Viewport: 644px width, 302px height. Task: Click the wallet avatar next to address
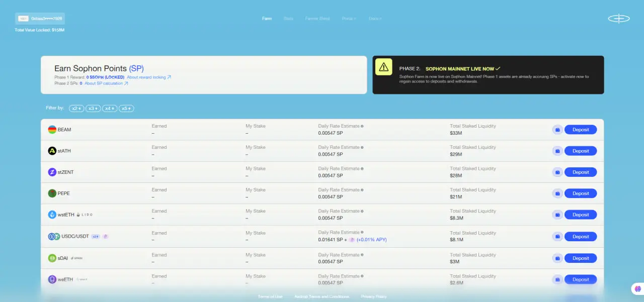tap(23, 19)
